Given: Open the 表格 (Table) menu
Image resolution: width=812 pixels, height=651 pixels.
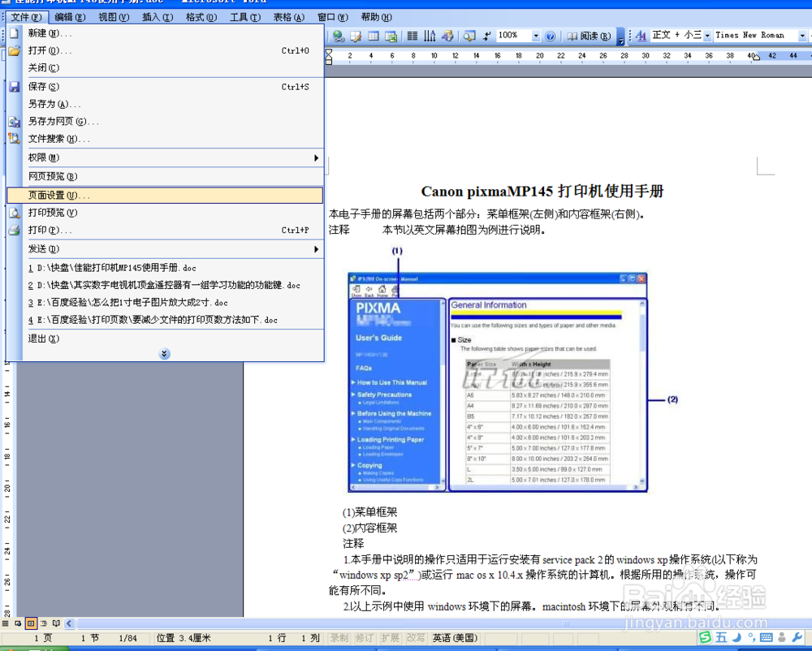Looking at the screenshot, I should pyautogui.click(x=288, y=18).
